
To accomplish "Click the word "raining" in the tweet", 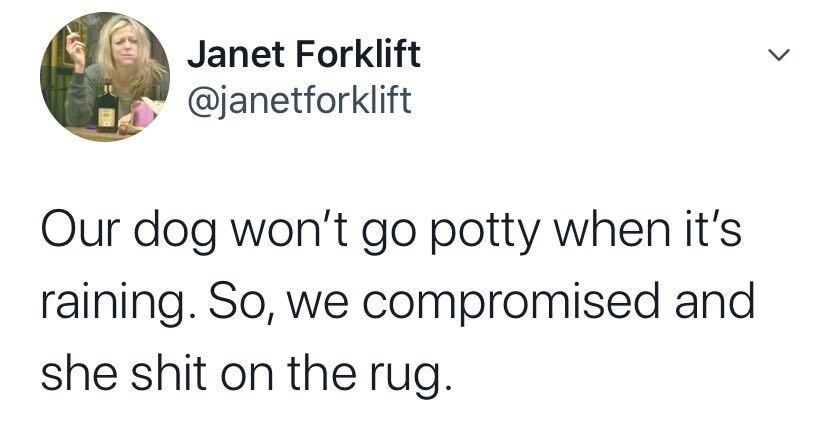I will pyautogui.click(x=113, y=304).
